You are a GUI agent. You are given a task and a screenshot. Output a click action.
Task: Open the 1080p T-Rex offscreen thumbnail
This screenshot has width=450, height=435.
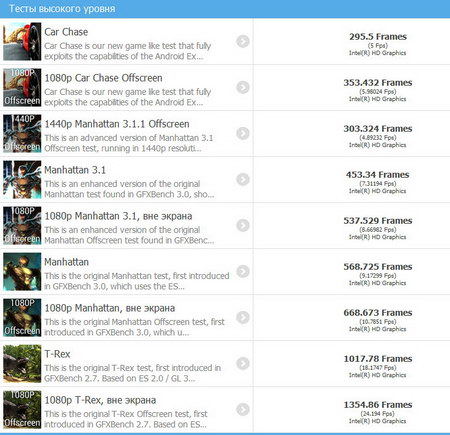tap(22, 409)
